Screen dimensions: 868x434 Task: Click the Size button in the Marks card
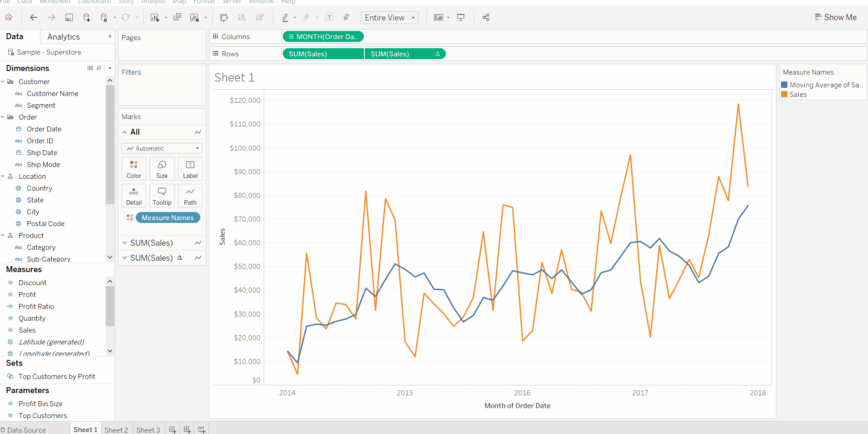point(162,169)
